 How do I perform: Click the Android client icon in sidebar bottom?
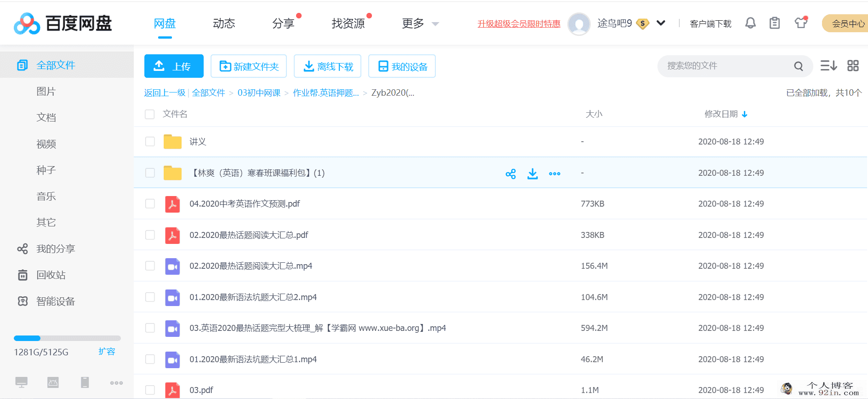(53, 382)
